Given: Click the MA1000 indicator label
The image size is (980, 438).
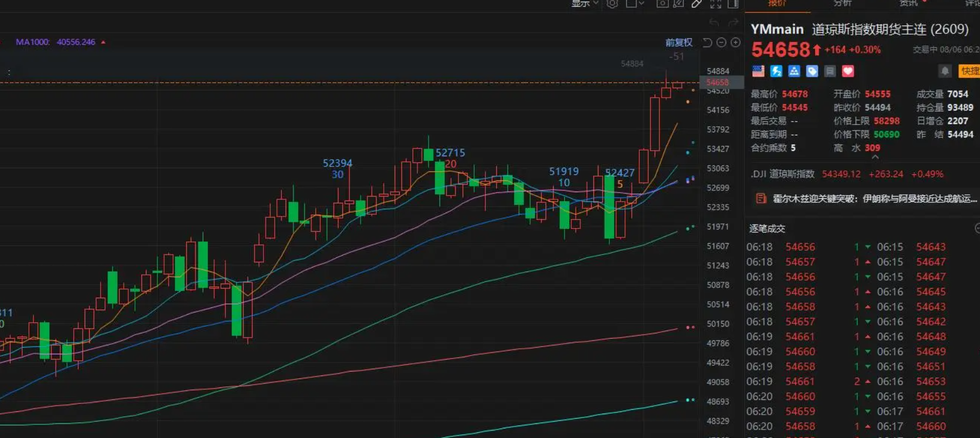Looking at the screenshot, I should [33, 42].
